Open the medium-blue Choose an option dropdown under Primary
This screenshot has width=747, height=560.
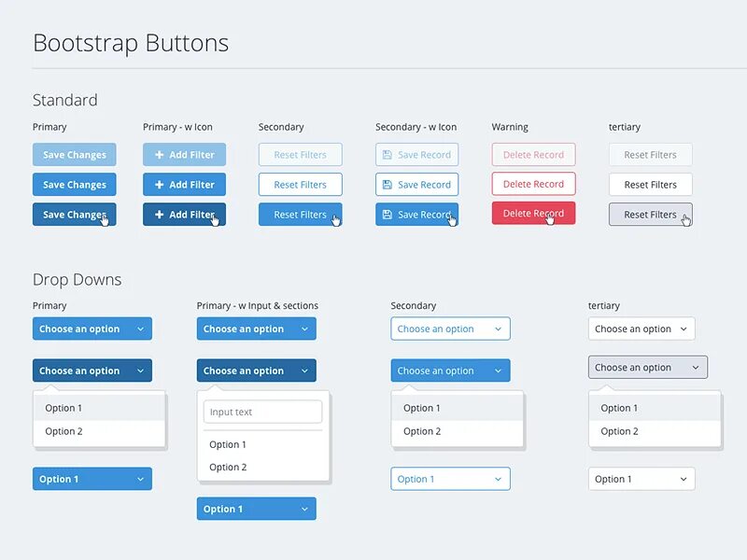click(x=92, y=329)
